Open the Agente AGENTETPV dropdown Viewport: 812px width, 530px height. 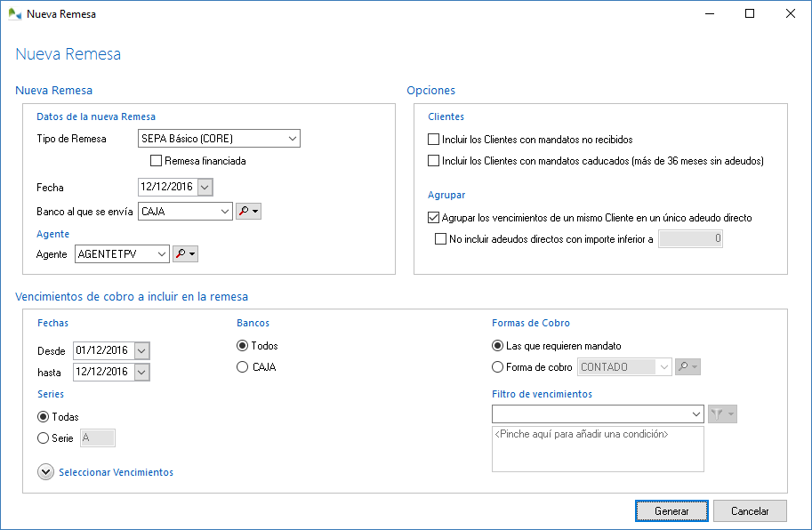(160, 254)
